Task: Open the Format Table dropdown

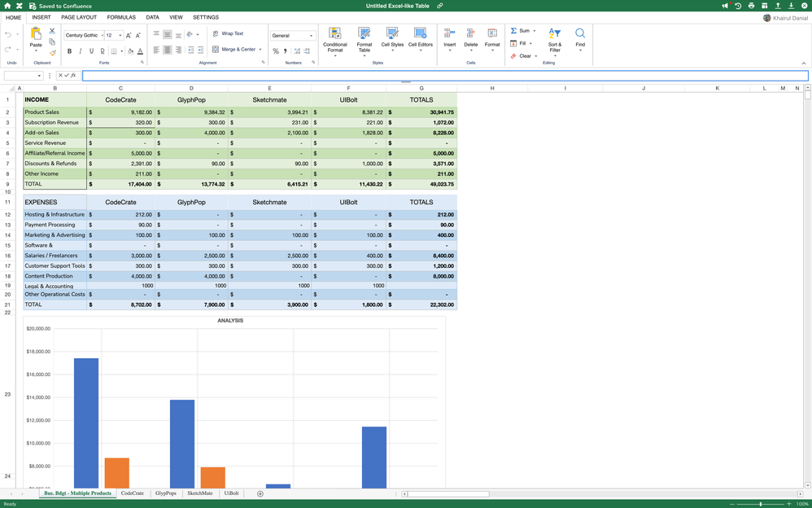Action: [x=364, y=42]
